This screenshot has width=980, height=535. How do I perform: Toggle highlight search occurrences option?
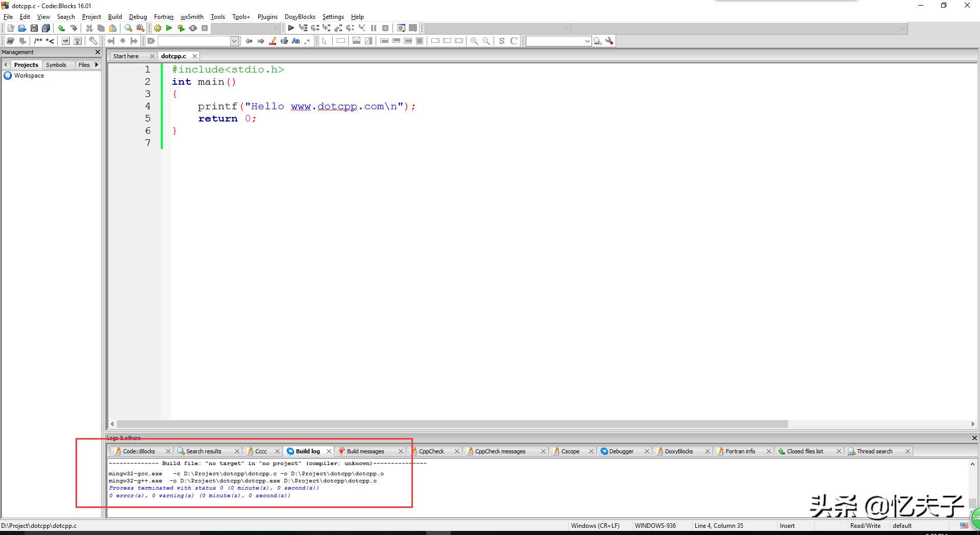pos(273,41)
